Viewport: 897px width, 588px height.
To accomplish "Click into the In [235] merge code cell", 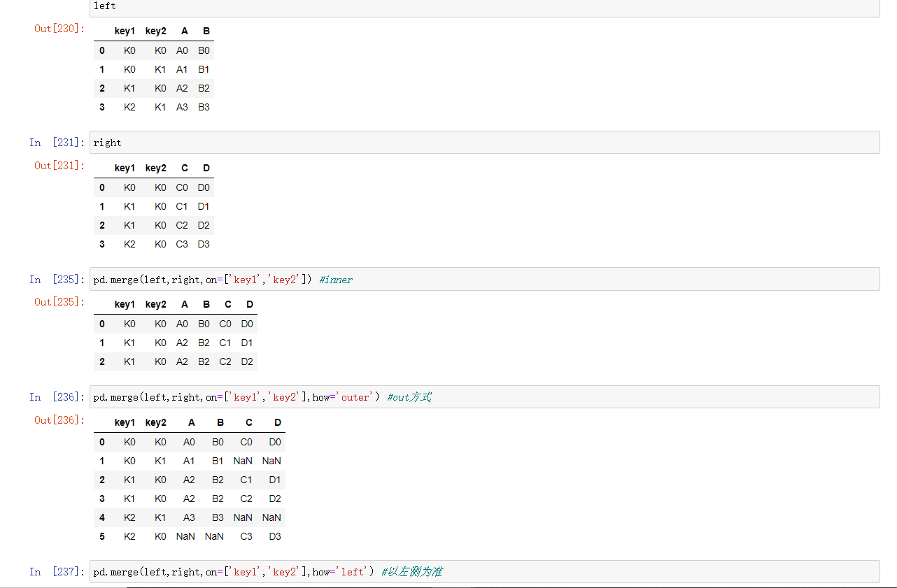I will pos(485,280).
